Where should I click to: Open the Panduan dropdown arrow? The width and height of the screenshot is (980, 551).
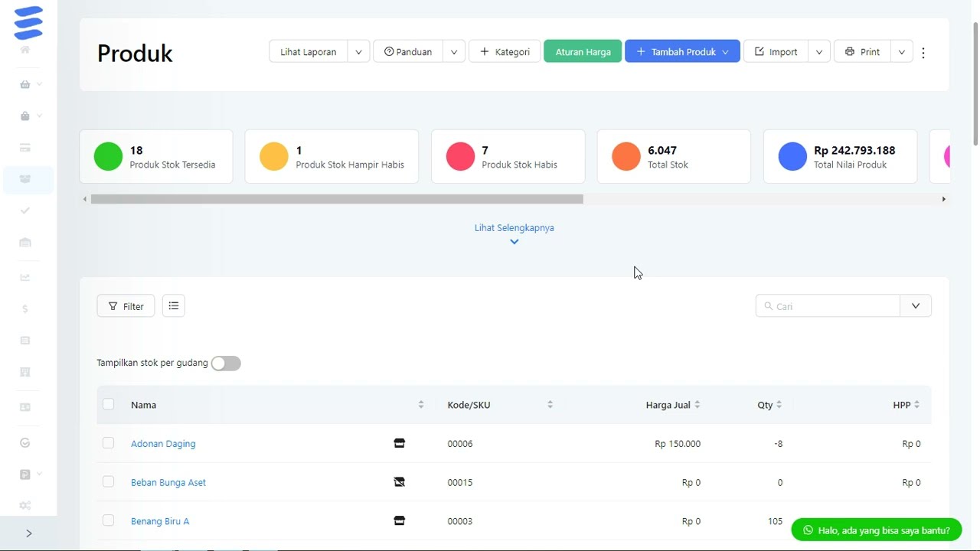pyautogui.click(x=454, y=52)
